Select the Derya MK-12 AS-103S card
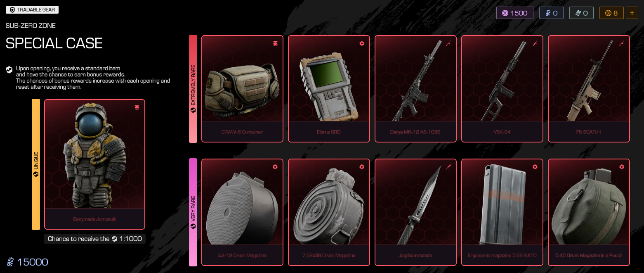The image size is (644, 273). coord(415,89)
